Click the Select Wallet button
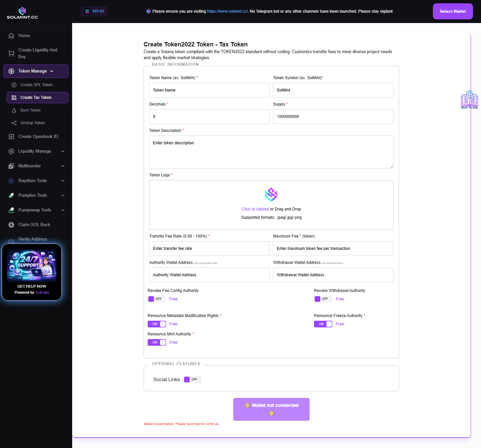Screen dimensions: 481x448 pos(453,11)
